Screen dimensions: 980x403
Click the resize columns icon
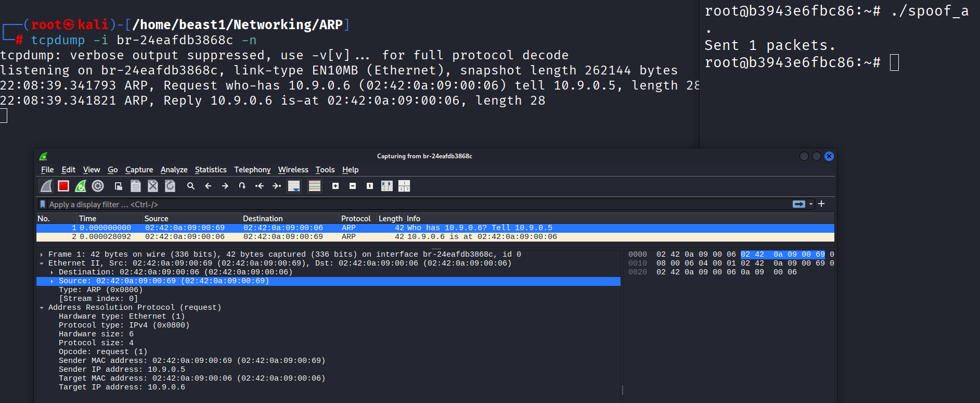point(387,186)
